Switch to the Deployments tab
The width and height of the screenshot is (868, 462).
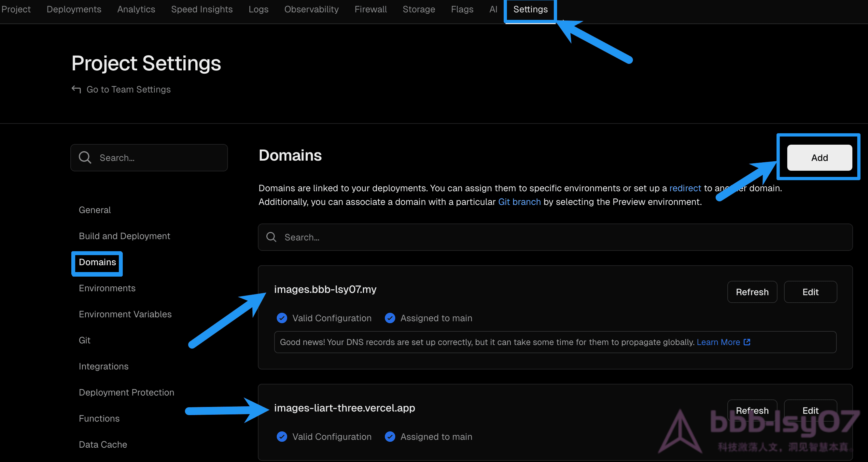click(74, 9)
